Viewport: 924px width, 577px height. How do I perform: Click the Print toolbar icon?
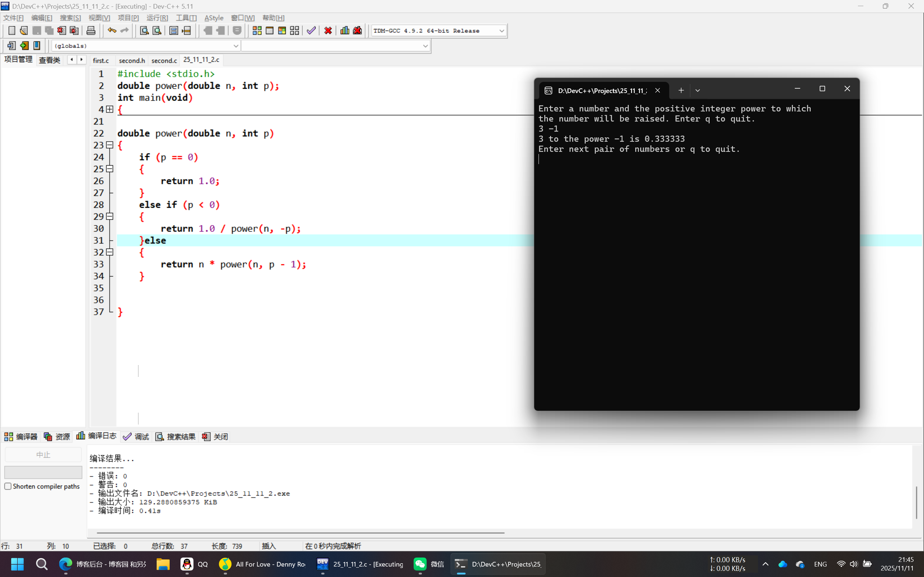click(x=91, y=31)
